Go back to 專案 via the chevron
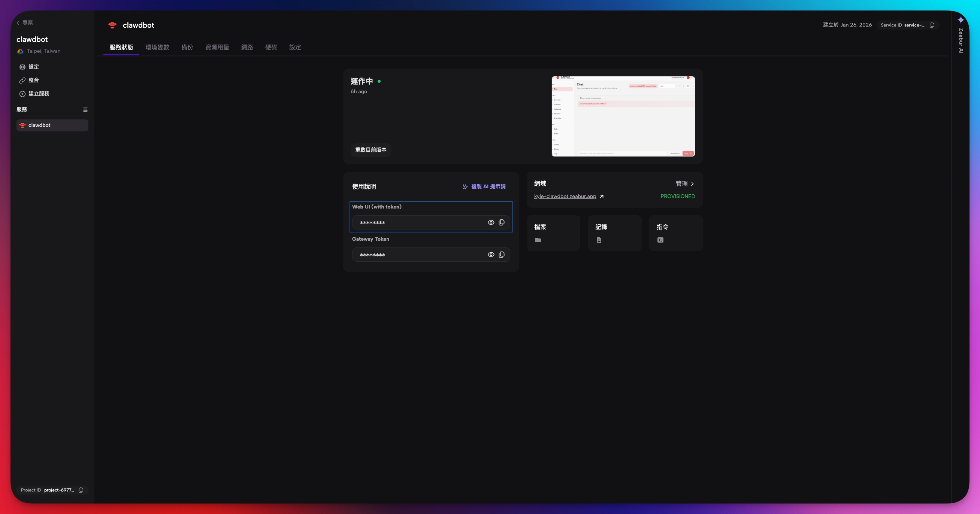Screen dimensions: 980x514 (18, 22)
